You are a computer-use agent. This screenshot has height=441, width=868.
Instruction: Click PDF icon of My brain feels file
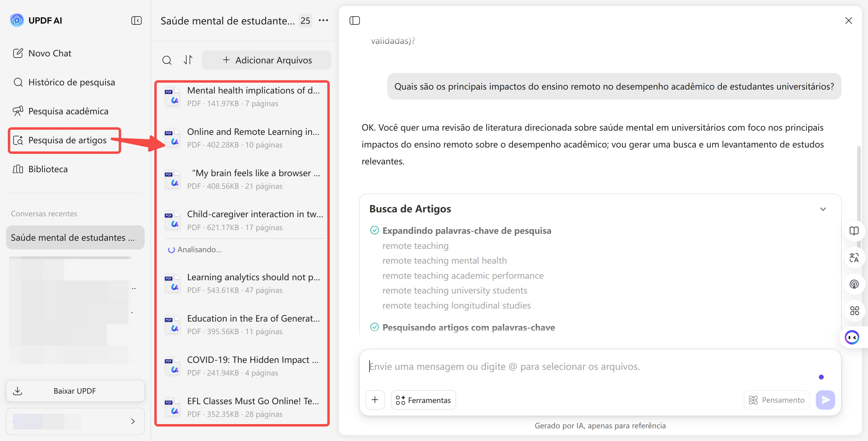pos(172,179)
